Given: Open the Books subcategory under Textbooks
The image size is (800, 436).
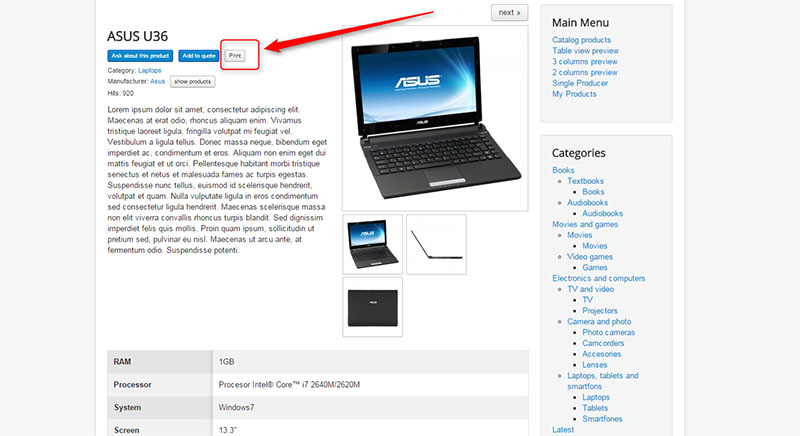Looking at the screenshot, I should click(593, 192).
